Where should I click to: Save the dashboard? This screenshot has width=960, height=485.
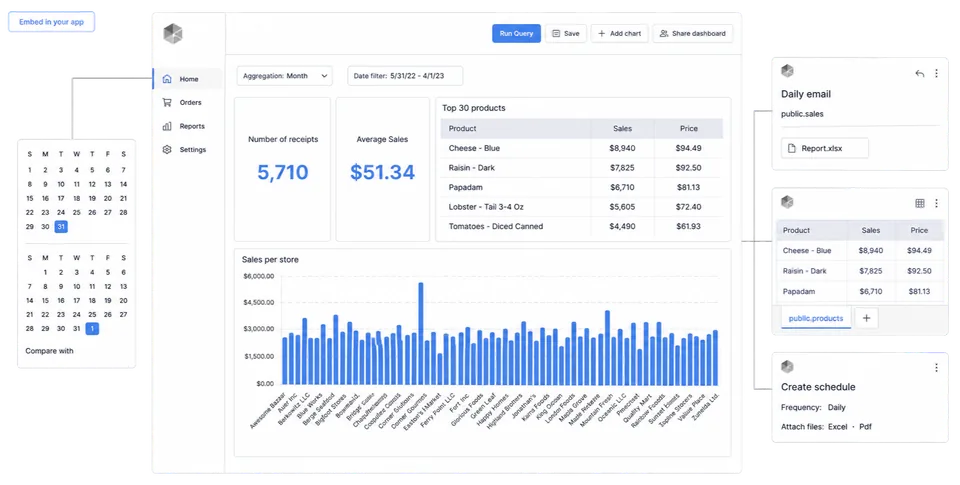tap(566, 34)
